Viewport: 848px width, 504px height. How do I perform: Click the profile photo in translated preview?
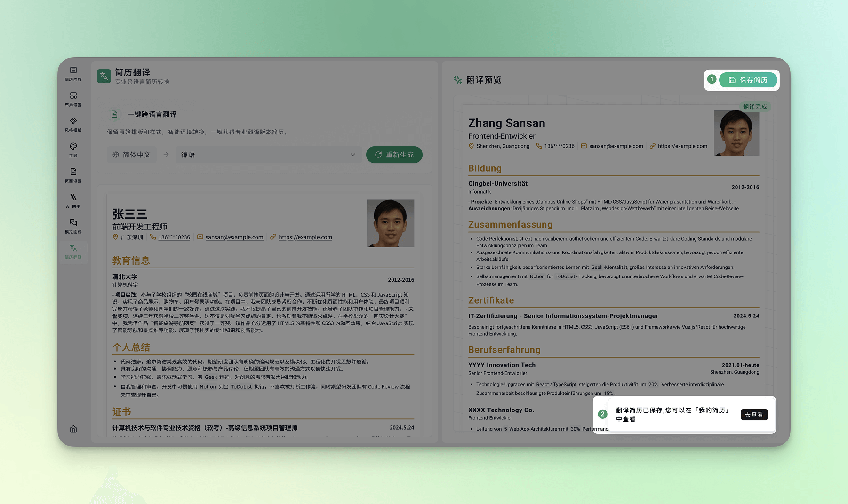pos(736,133)
